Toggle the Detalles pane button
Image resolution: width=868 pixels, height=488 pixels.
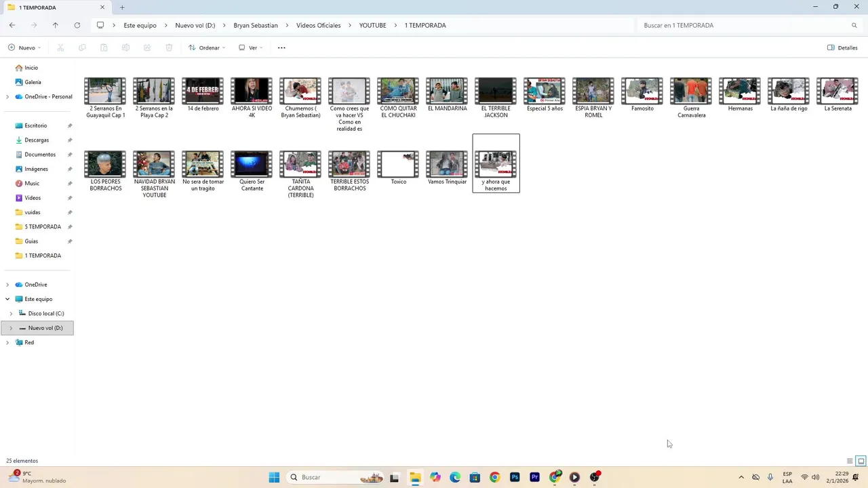(x=842, y=47)
